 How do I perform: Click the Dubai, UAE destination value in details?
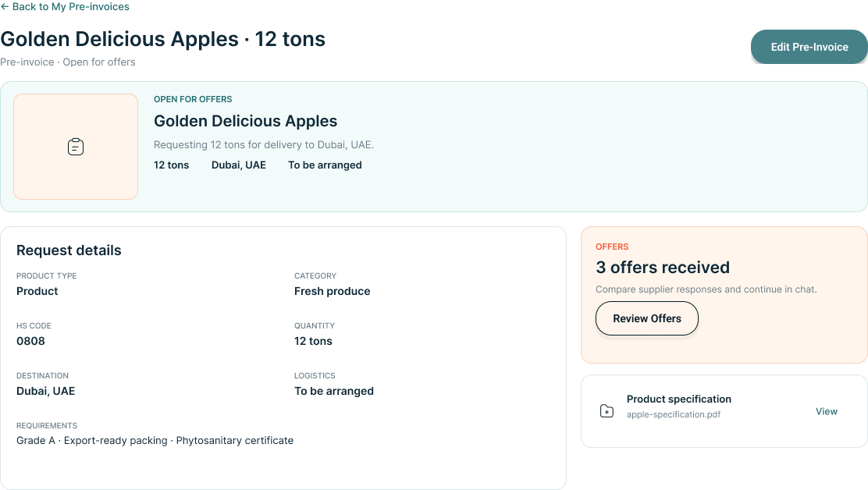click(46, 391)
